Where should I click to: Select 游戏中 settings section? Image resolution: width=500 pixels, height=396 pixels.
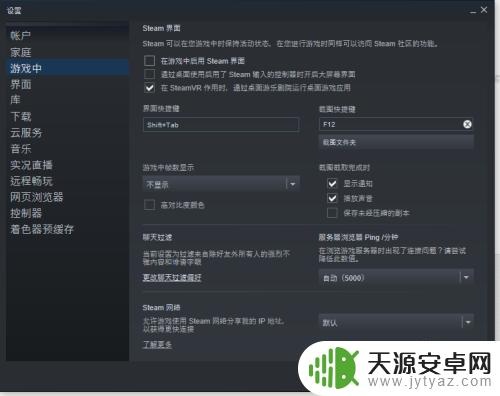coord(67,68)
